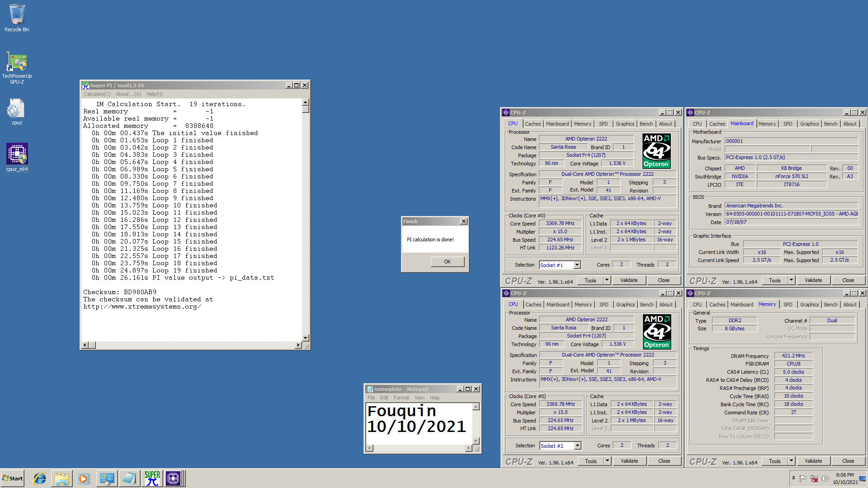Click Close button in Mainboard CPU-Z window

click(848, 280)
